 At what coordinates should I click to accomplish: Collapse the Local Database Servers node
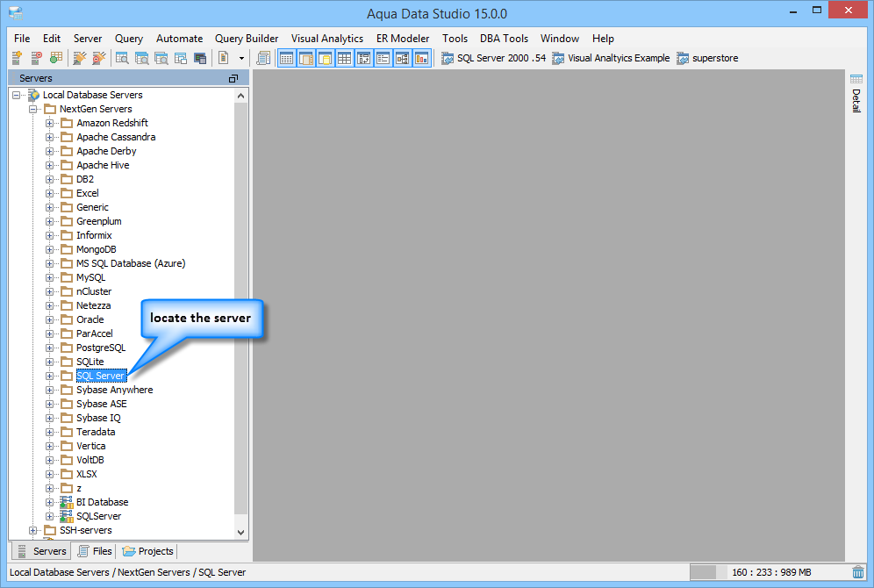[16, 95]
